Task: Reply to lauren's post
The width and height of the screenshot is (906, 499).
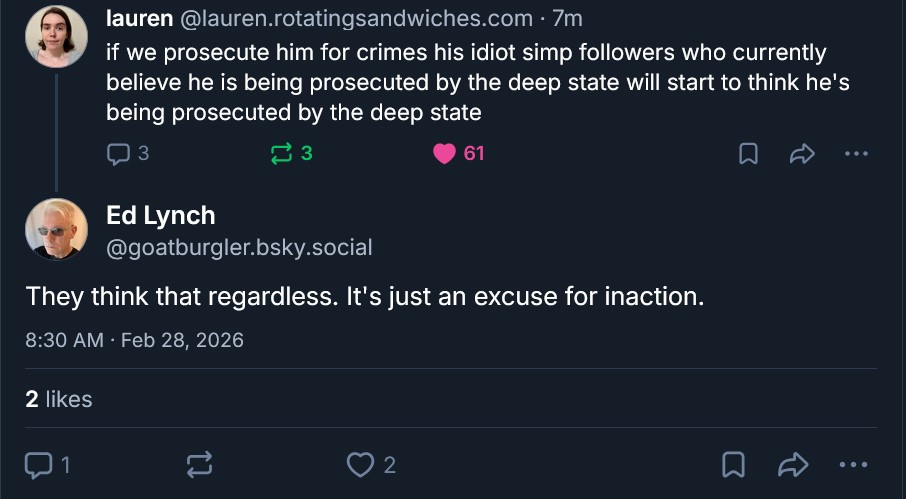Action: point(118,153)
